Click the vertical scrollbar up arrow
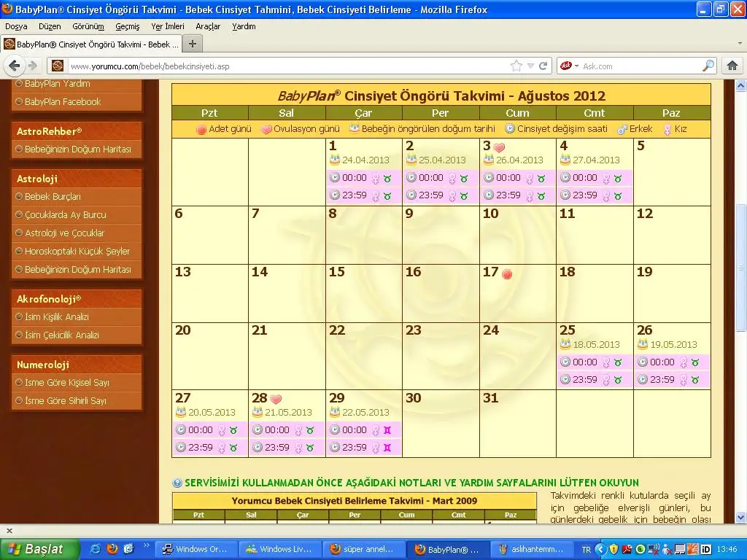This screenshot has width=747, height=560. [x=741, y=86]
